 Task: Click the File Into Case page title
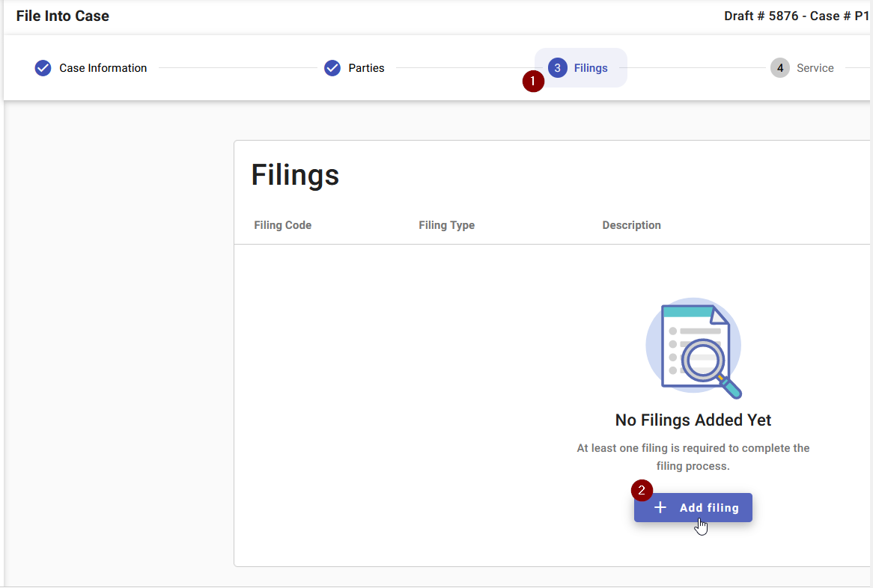click(62, 15)
